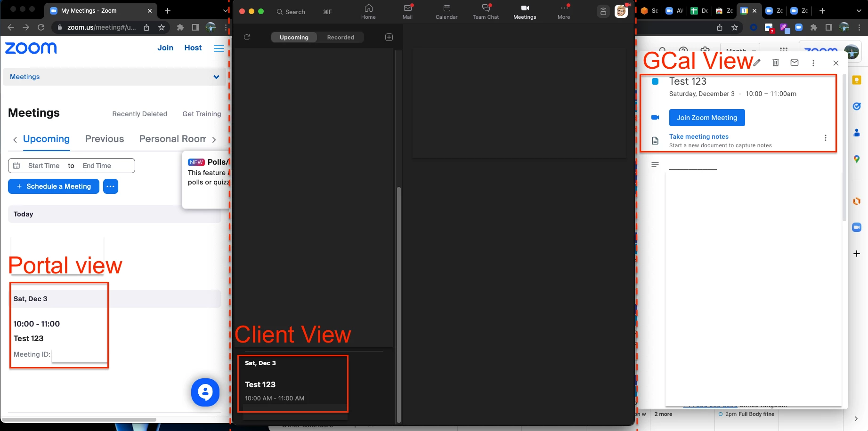
Task: Switch to the Upcoming tab in Zoom client
Action: pos(294,37)
